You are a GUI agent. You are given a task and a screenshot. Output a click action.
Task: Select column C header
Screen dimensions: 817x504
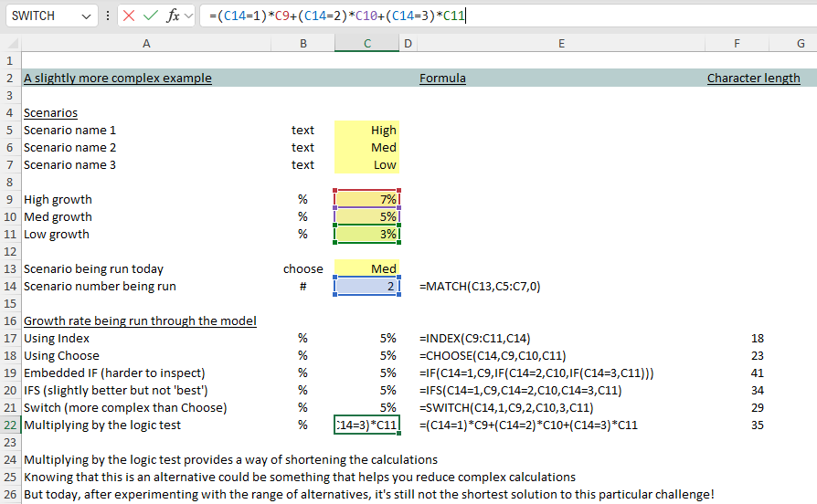[366, 44]
